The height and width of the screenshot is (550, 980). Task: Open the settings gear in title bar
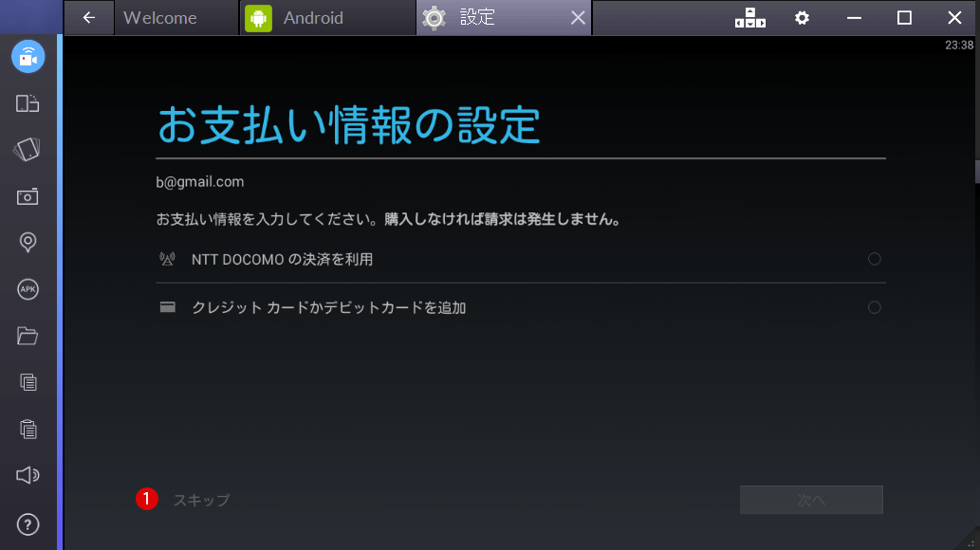(802, 17)
